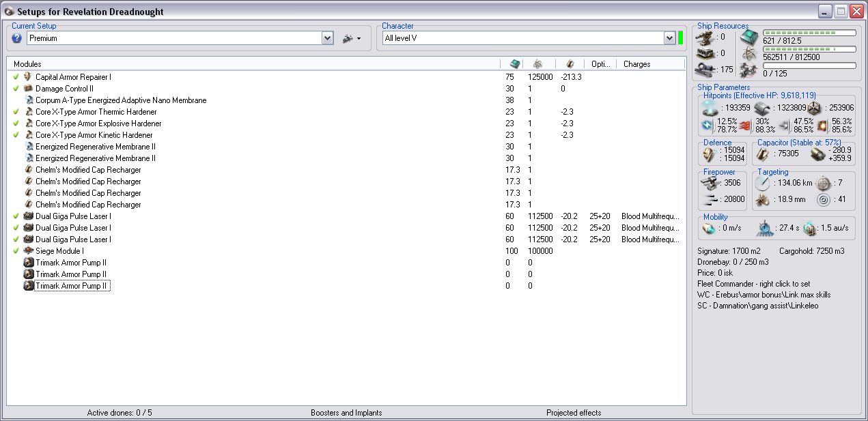Click the capacitor recharge icon beside +359.9
This screenshot has width=868, height=421.
click(818, 155)
